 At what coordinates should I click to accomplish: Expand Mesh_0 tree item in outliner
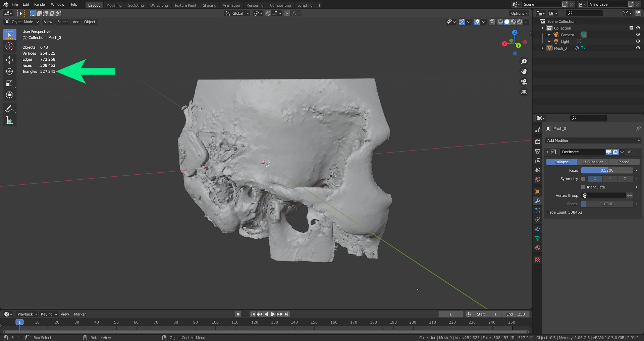pyautogui.click(x=543, y=48)
